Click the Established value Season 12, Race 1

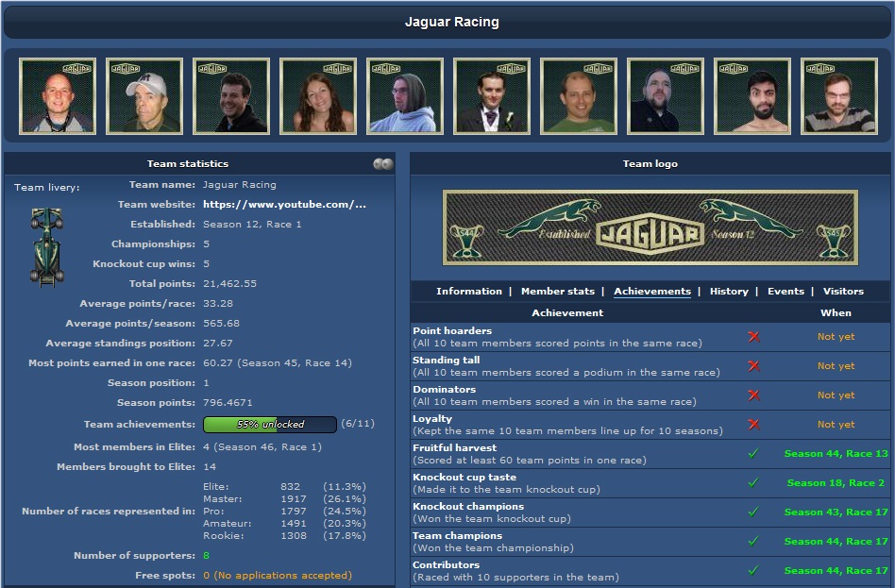252,225
